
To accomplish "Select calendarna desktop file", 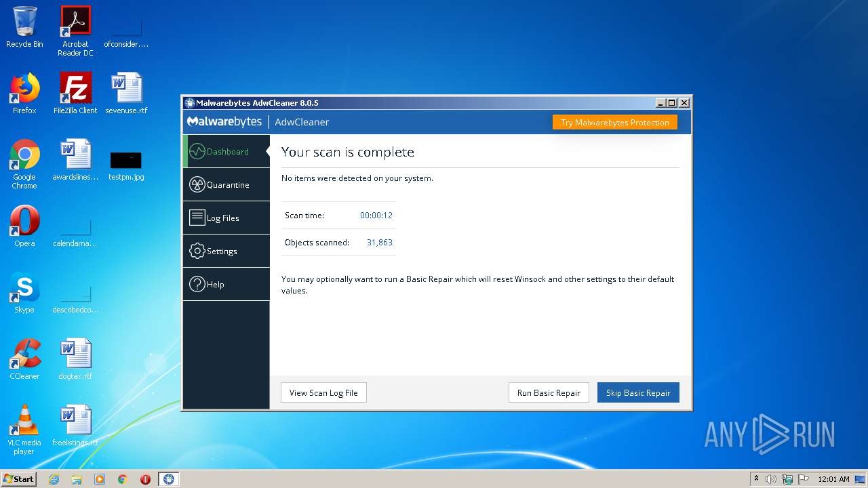I will (75, 232).
